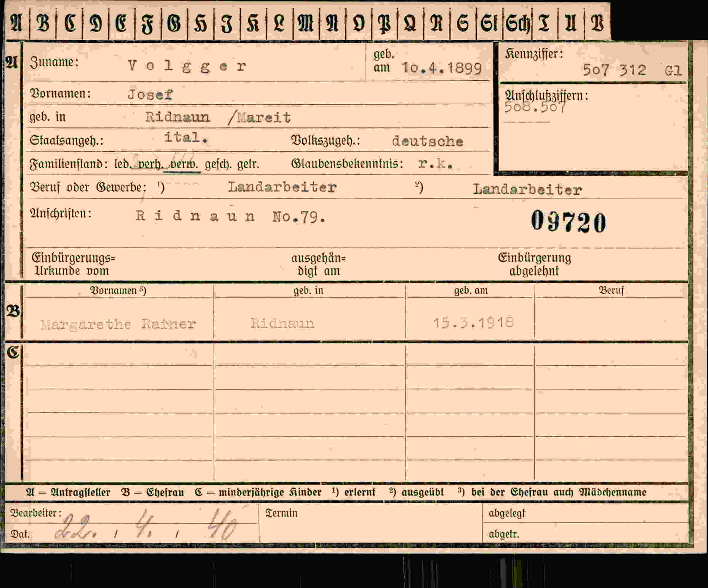Select marital status option "led."
The width and height of the screenshot is (708, 588).
pos(123,164)
